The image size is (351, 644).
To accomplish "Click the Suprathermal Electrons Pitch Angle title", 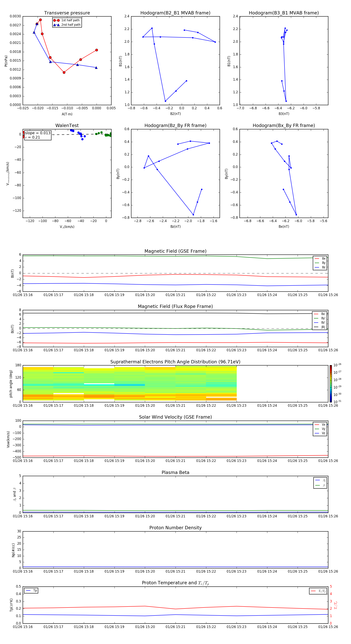I will pyautogui.click(x=175, y=362).
